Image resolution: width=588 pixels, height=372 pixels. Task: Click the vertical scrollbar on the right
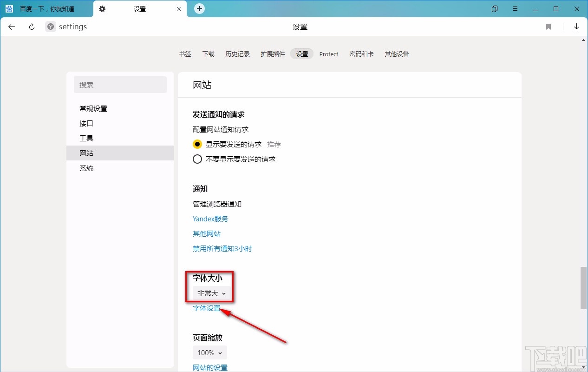coord(583,288)
